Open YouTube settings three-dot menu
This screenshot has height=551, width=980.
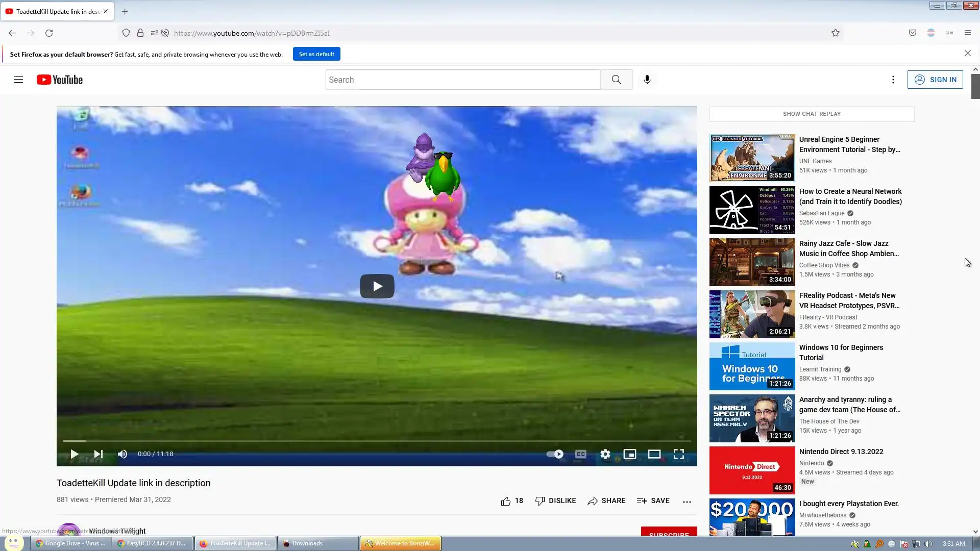click(893, 80)
